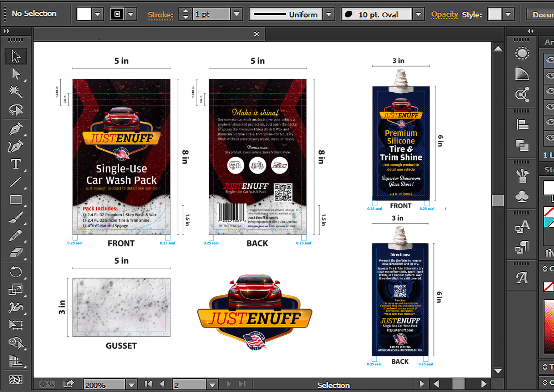Open the Appearance panel (dashed circle icon)

click(x=522, y=53)
